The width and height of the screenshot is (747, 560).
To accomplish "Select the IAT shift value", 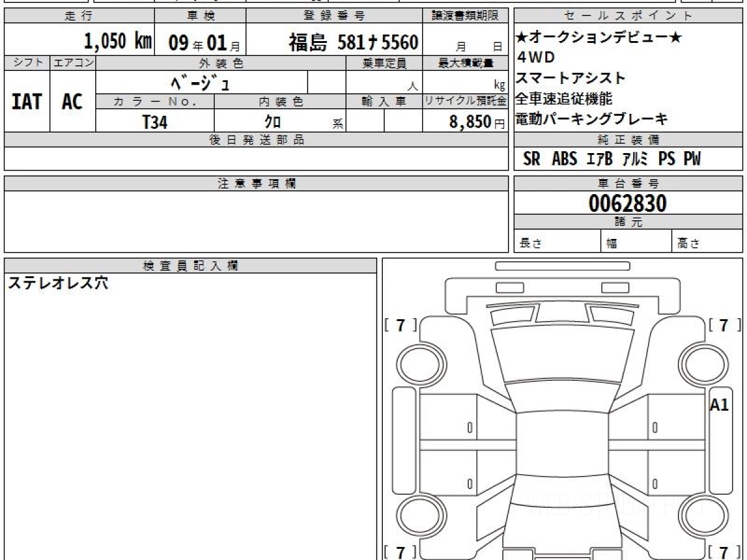I will point(27,101).
